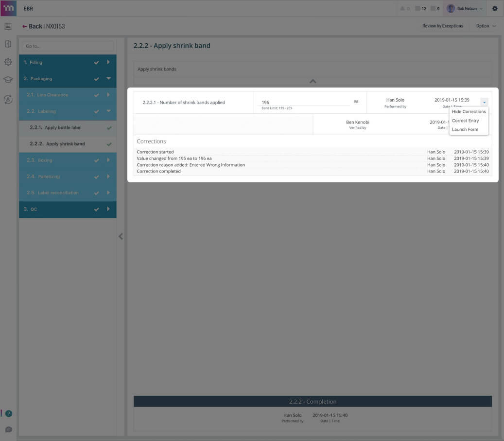Screen dimensions: 504x441
Task: Click Review by Exceptions
Action: coord(442,26)
